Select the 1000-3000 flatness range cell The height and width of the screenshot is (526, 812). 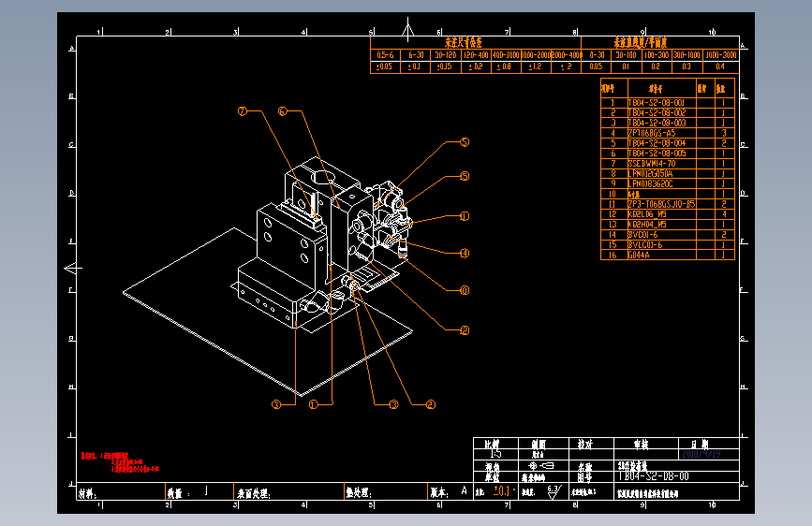(721, 55)
